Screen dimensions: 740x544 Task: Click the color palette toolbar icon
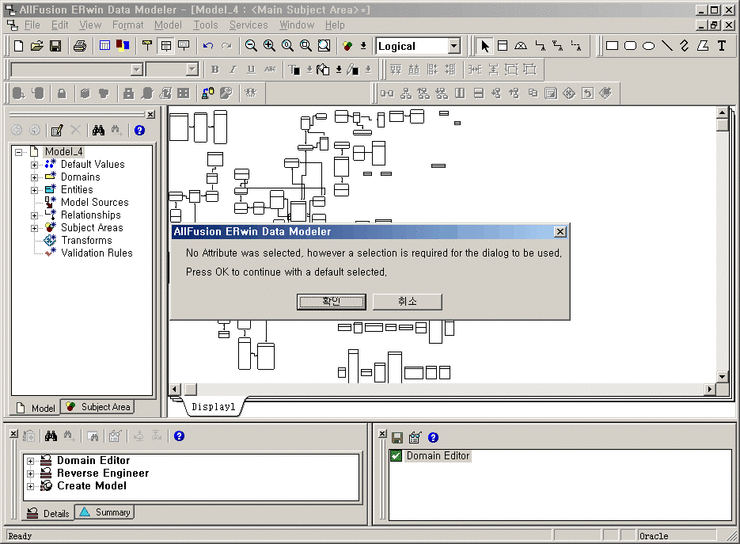[x=123, y=46]
